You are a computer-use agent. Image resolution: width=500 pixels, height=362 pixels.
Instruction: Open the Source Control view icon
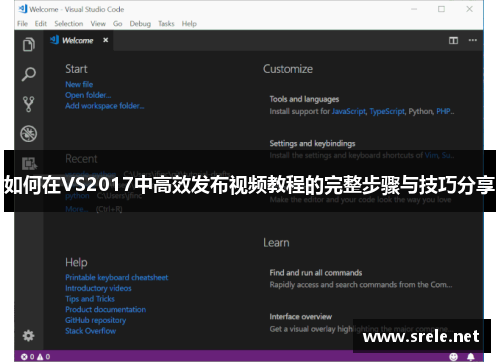pos(29,104)
